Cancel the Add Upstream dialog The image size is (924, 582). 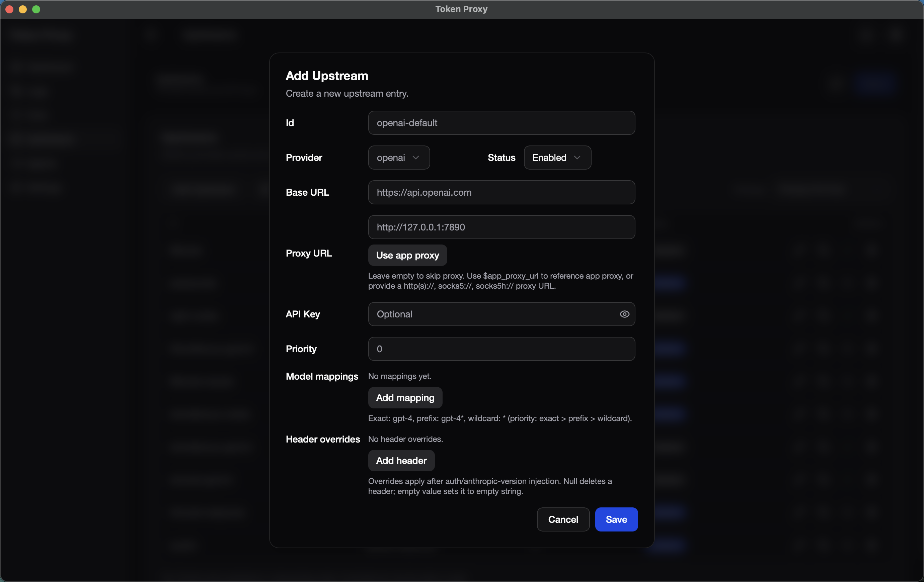(x=562, y=519)
